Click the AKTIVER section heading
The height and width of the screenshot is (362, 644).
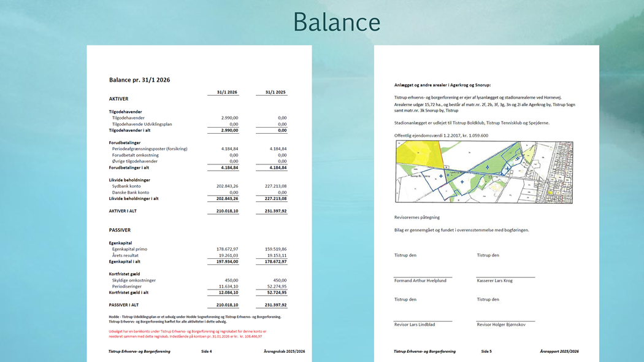118,99
